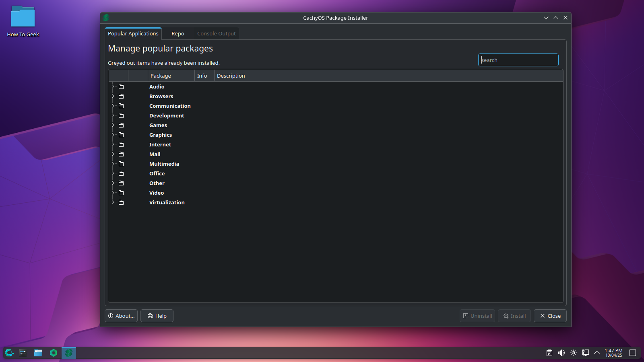Switch to the Repo tab

pos(178,34)
